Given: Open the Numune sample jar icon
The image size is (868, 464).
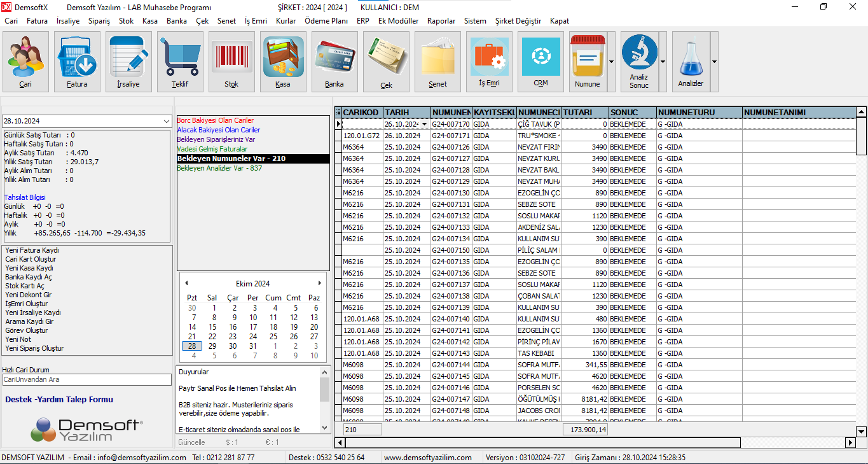Looking at the screenshot, I should [588, 62].
